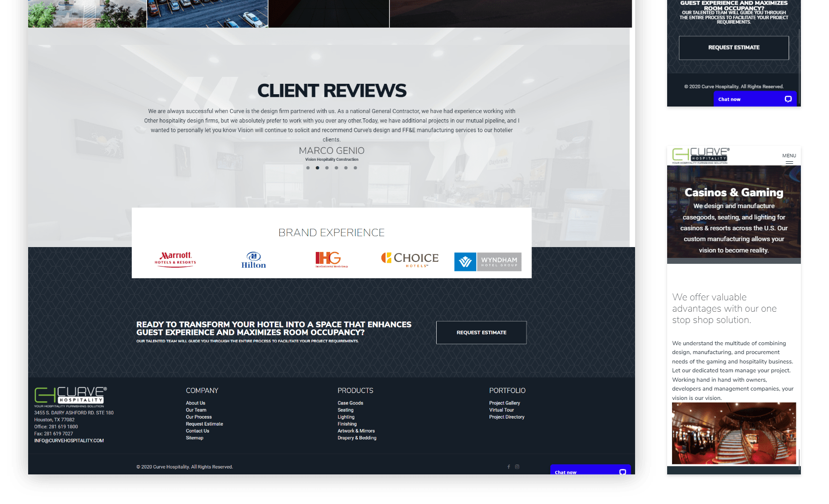Expand the mobile preview Chat now widget

tap(754, 99)
